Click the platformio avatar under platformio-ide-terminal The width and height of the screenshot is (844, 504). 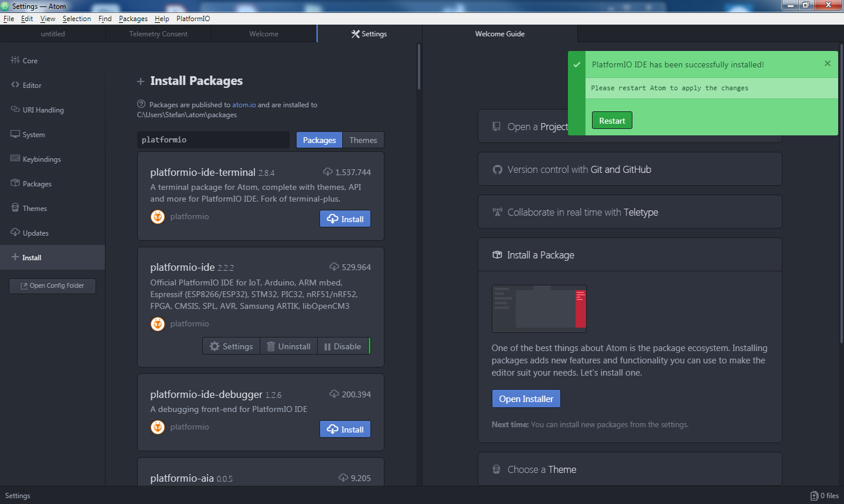click(x=158, y=217)
